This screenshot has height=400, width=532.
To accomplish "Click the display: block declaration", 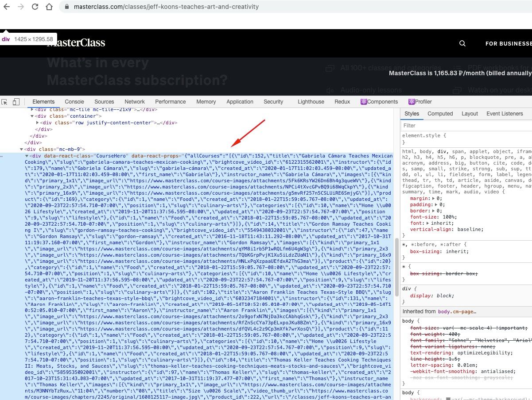I will [x=432, y=296].
